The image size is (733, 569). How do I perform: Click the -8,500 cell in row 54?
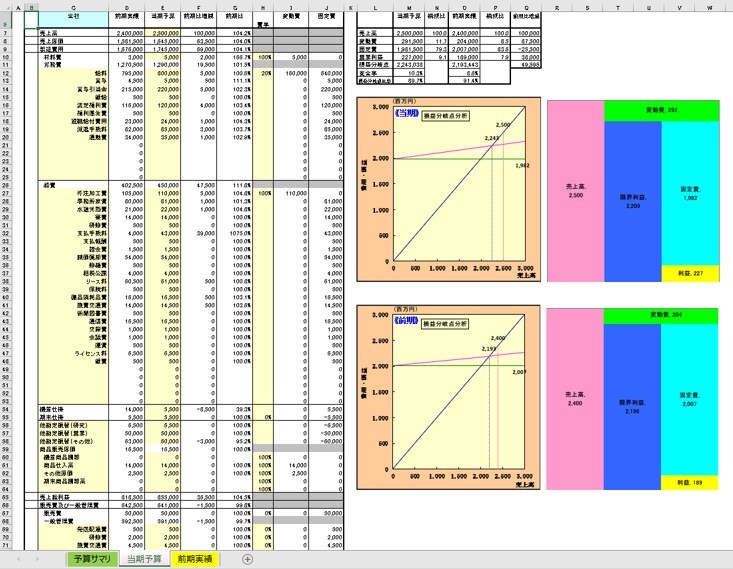pos(199,409)
